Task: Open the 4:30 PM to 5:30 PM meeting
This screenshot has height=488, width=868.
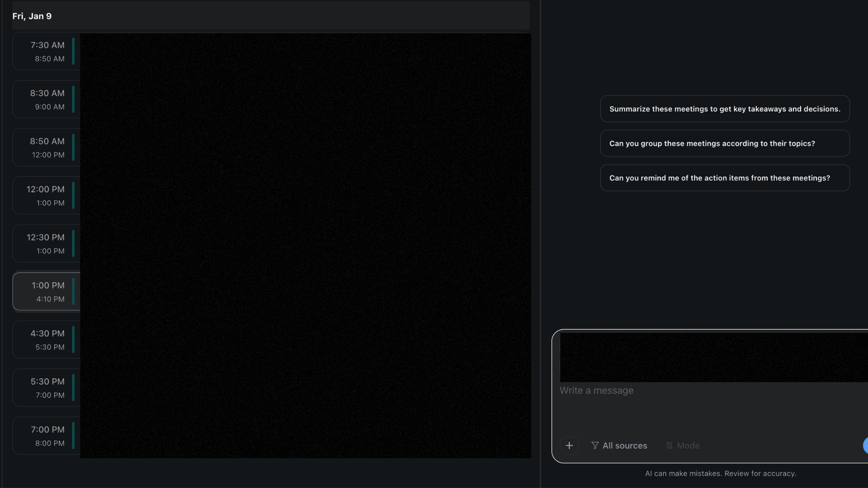Action: (47, 340)
